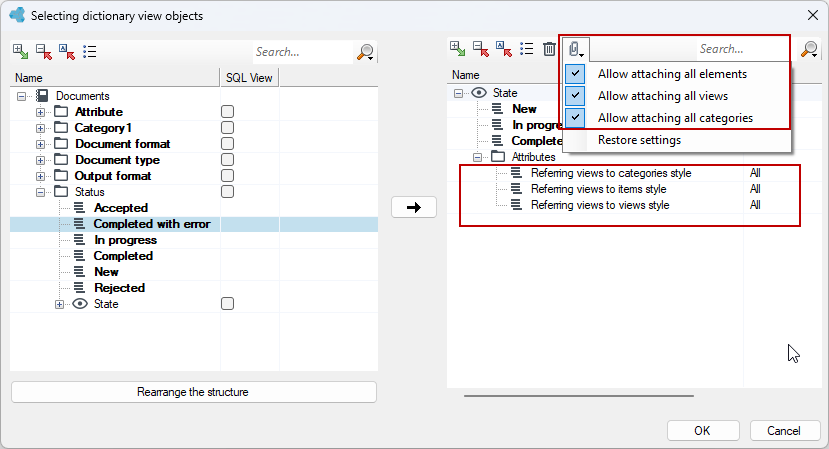829x449 pixels.
Task: Click the select-all icon in left toolbar
Action: coord(21,51)
